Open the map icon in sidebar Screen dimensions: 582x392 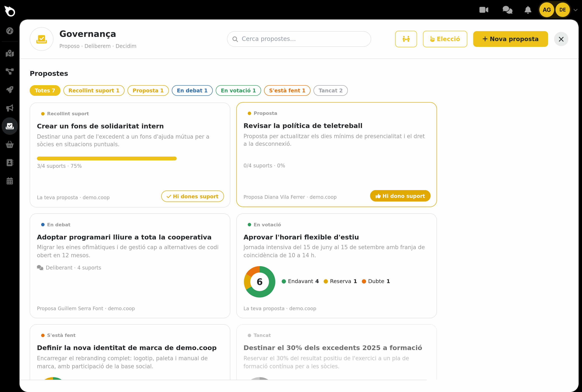(x=10, y=53)
